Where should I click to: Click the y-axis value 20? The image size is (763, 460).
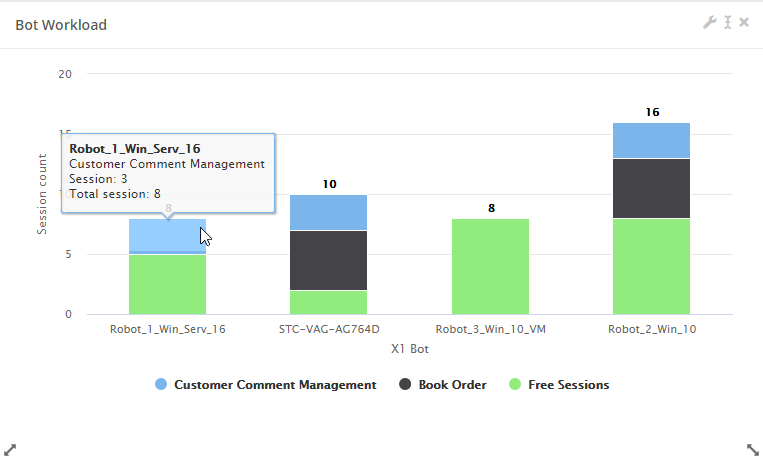point(65,74)
